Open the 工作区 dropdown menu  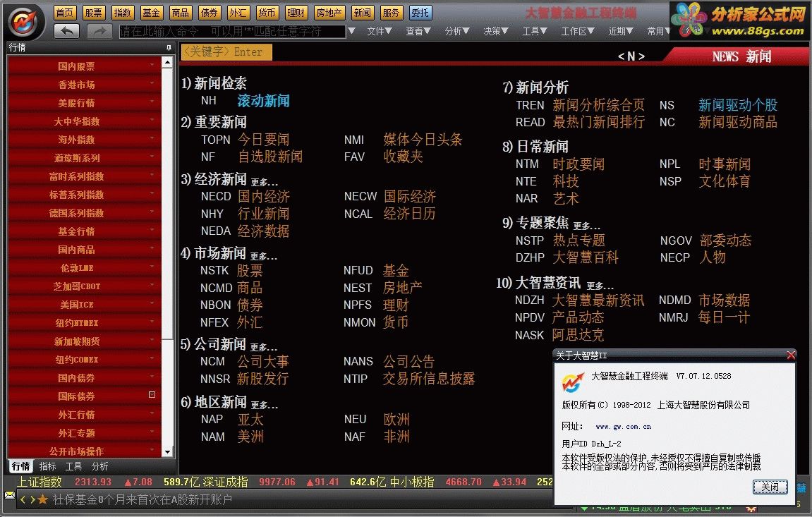coord(577,31)
